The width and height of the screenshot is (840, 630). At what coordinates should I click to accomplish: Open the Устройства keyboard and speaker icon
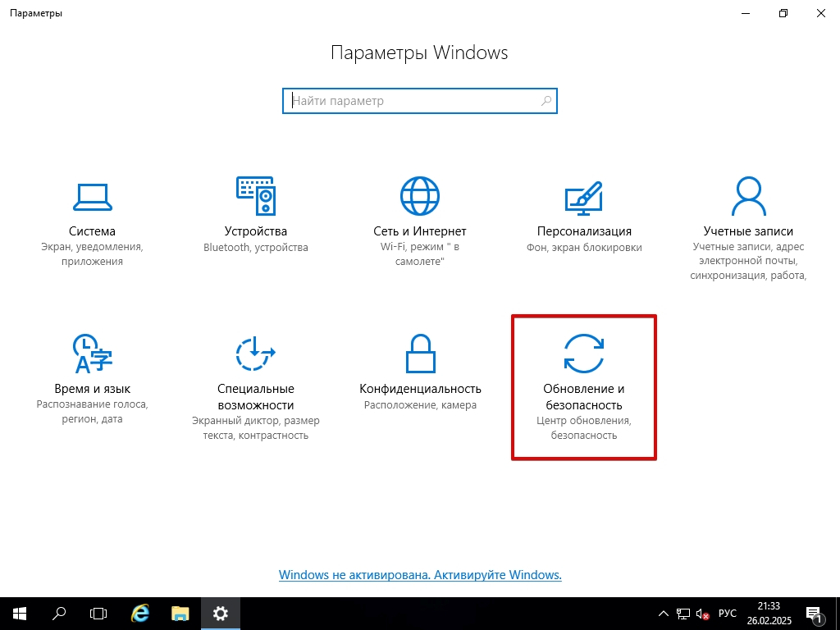pos(256,196)
